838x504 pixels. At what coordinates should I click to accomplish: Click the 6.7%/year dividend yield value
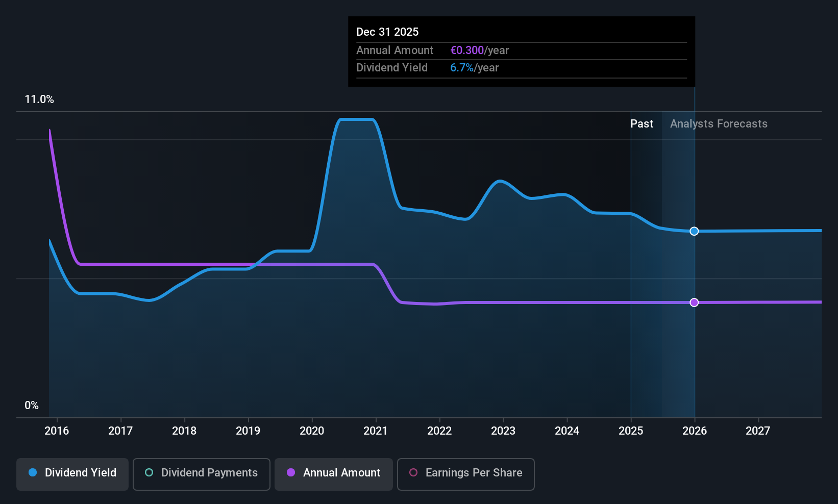tap(475, 68)
